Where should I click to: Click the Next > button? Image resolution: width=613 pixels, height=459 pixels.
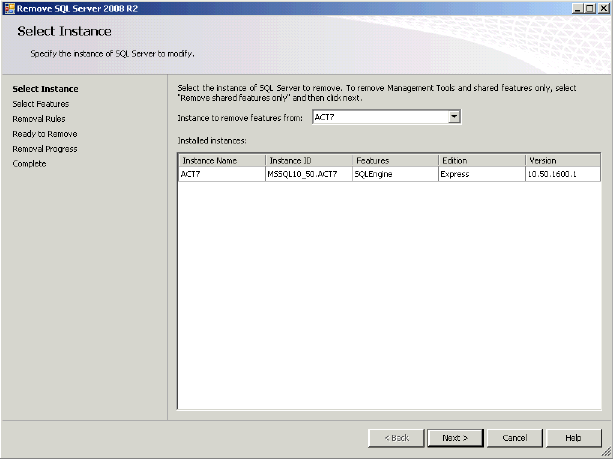click(x=455, y=438)
